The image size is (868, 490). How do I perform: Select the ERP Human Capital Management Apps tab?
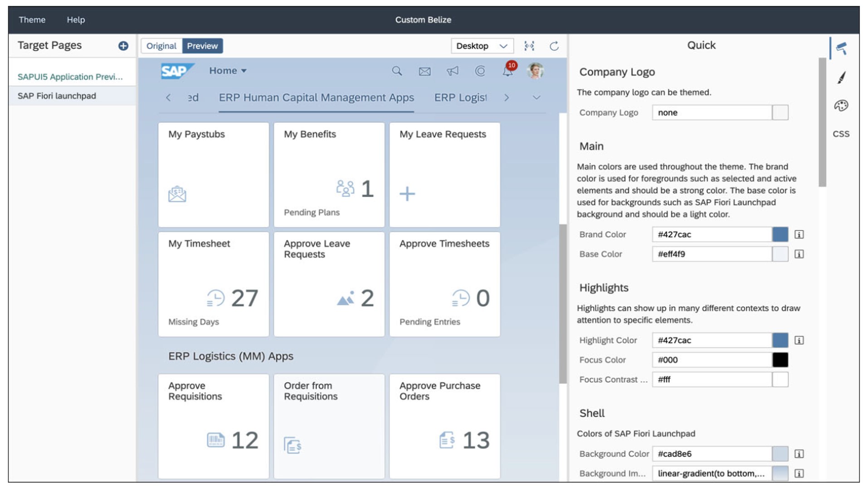[x=317, y=97]
